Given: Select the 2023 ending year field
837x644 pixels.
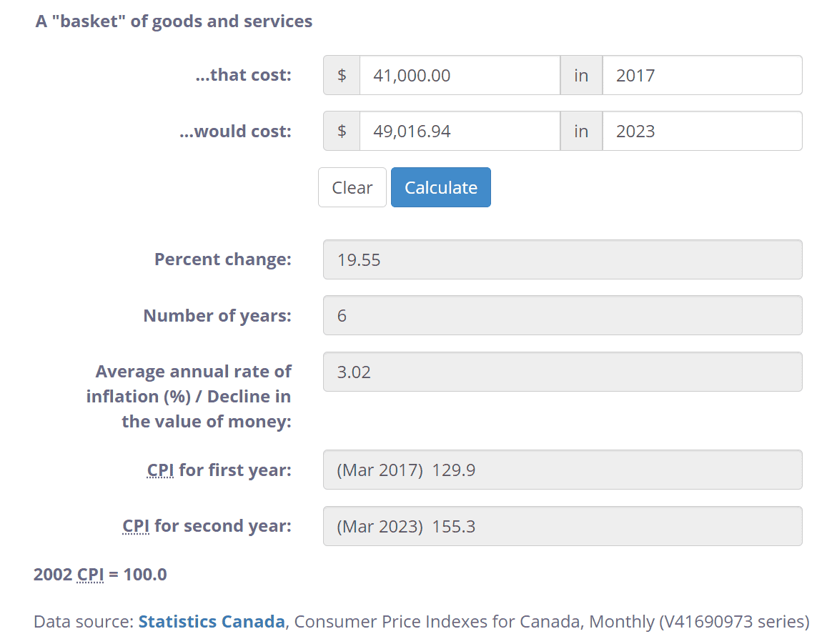Looking at the screenshot, I should [x=701, y=131].
